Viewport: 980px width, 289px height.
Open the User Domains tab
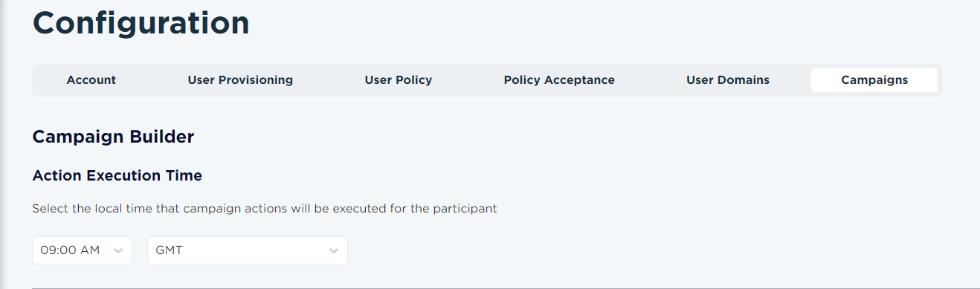(x=728, y=80)
